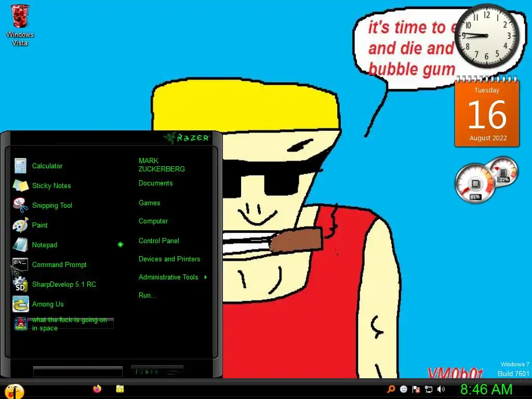Open SharpDevelop 5.1 RC
532x399 pixels.
click(64, 284)
